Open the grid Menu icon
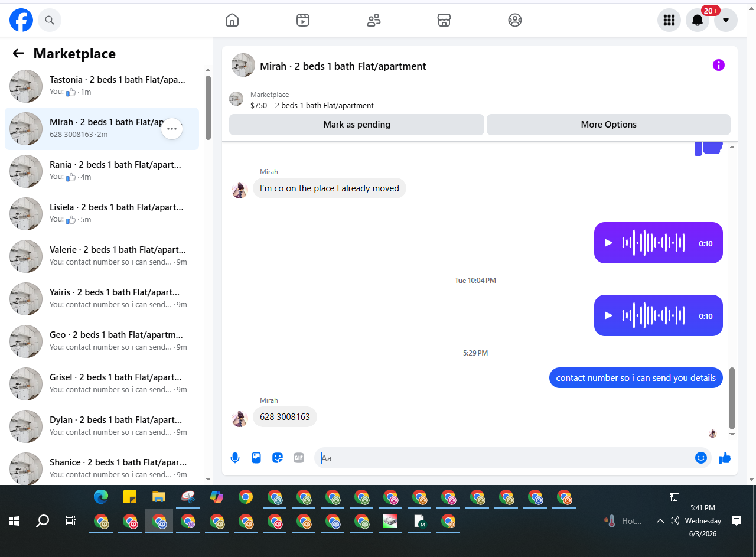 point(669,20)
